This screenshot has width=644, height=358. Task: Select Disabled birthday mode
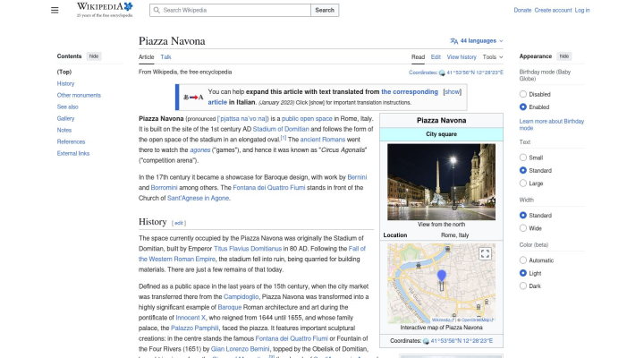(523, 94)
